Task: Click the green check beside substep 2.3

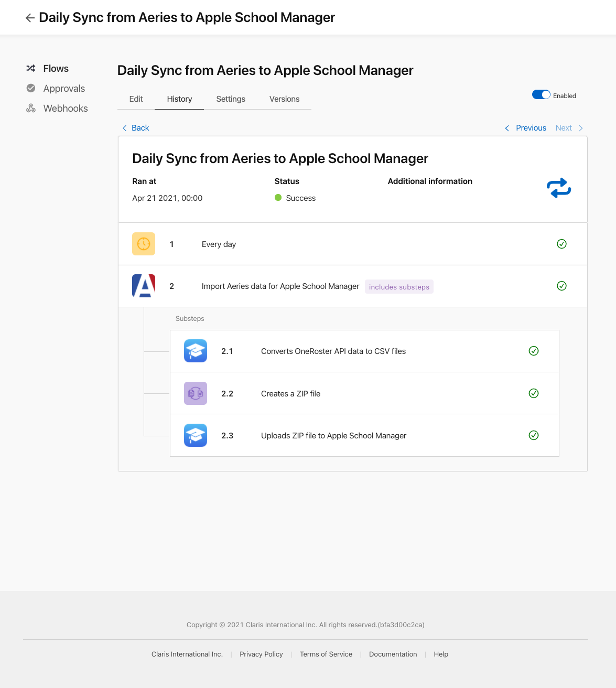Action: coord(534,435)
